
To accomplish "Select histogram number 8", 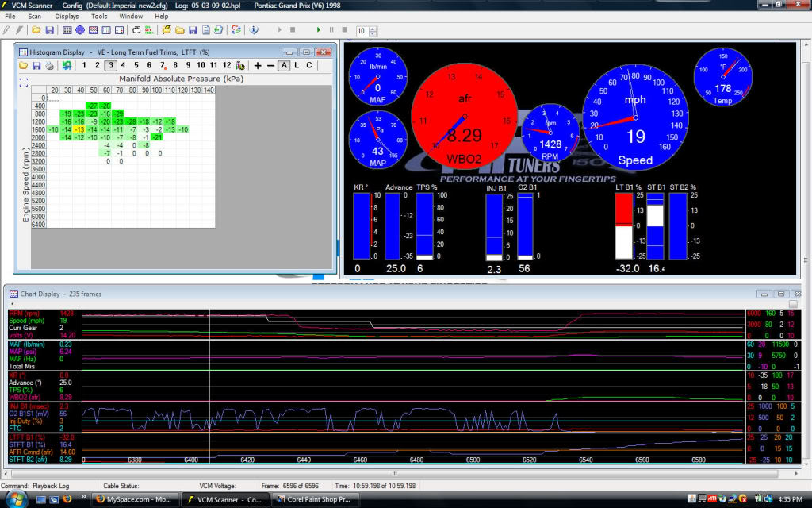I will 175,65.
